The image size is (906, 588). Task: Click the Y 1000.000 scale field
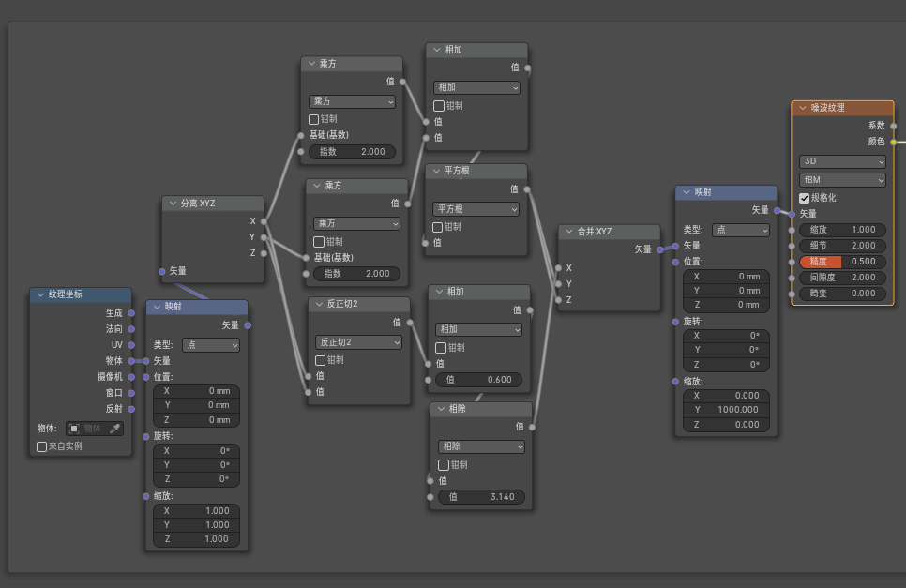click(x=727, y=409)
